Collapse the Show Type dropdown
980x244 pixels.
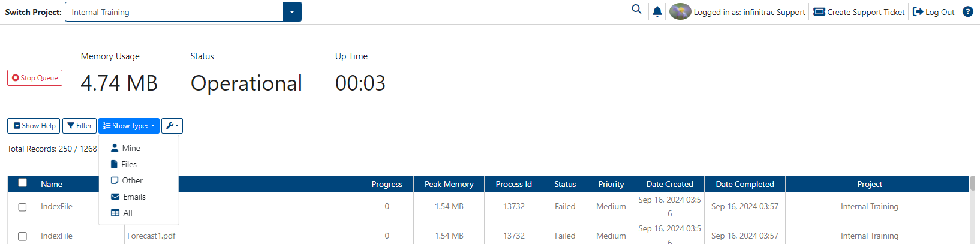tap(129, 126)
